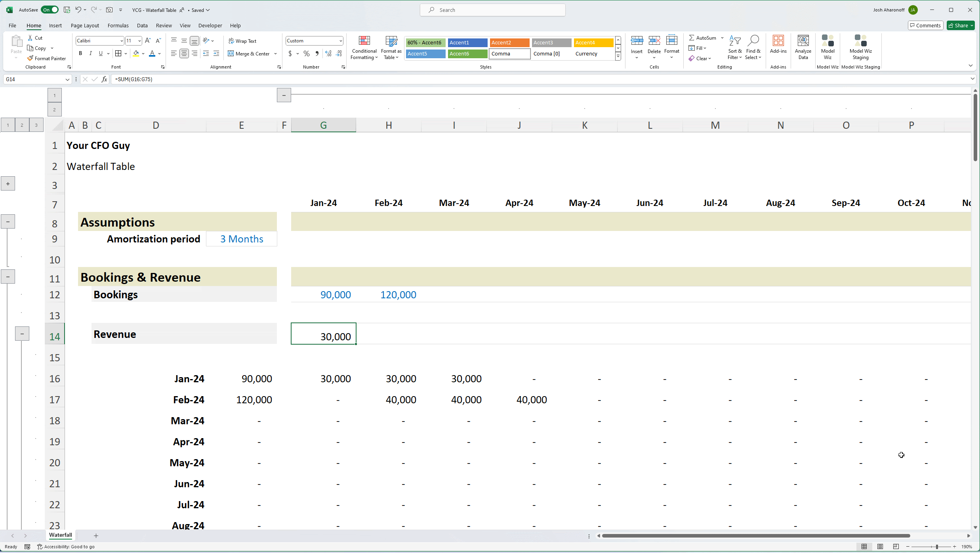
Task: Add a new worksheet with the plus button
Action: click(x=96, y=536)
